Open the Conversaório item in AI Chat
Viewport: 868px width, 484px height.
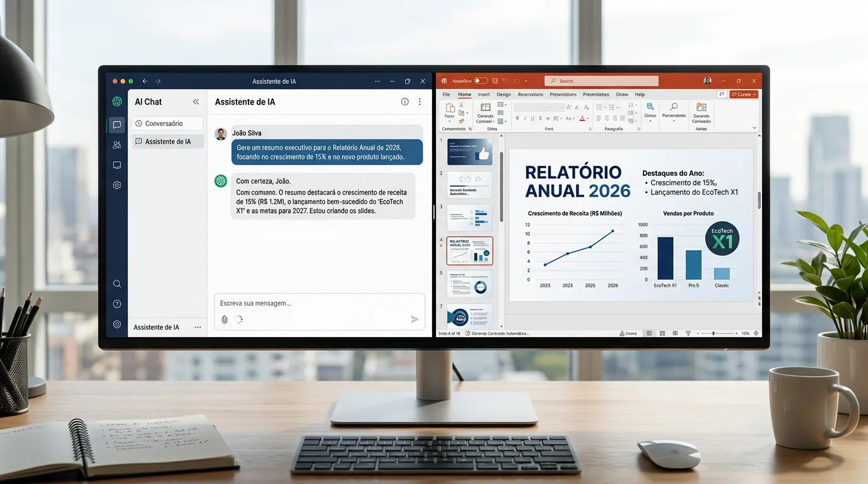pos(167,124)
